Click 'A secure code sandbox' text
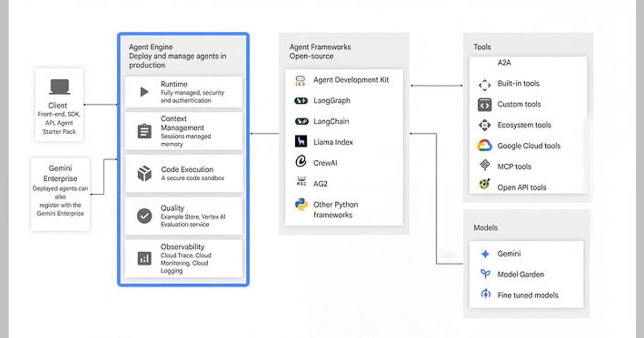 tap(192, 178)
